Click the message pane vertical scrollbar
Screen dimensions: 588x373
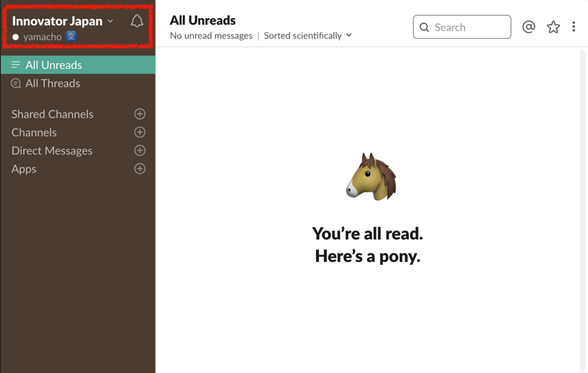pos(582,210)
